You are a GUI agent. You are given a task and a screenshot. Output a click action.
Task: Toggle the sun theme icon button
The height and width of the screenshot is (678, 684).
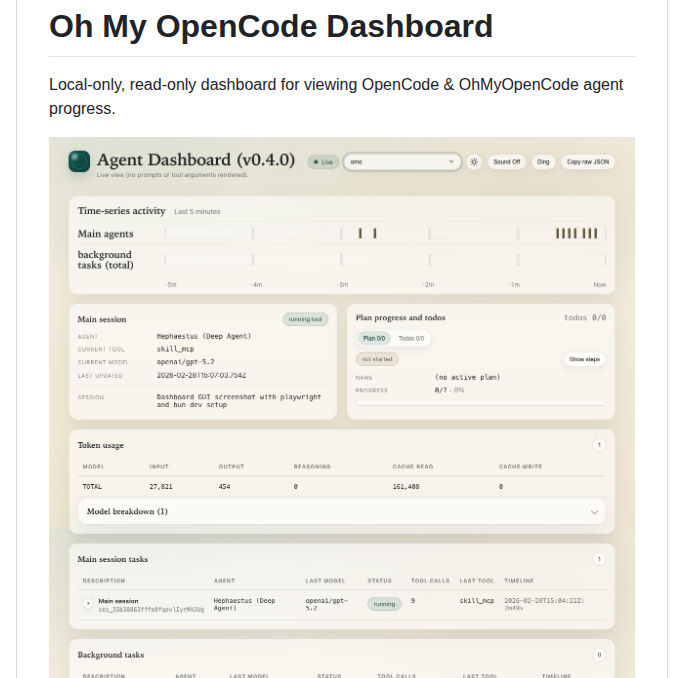[x=474, y=162]
